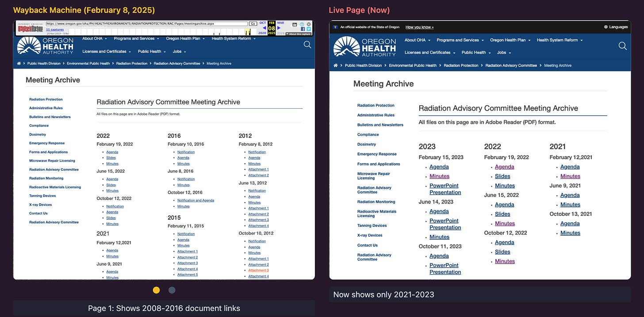
Task: Click the Wayback URL address field
Action: click(146, 23)
